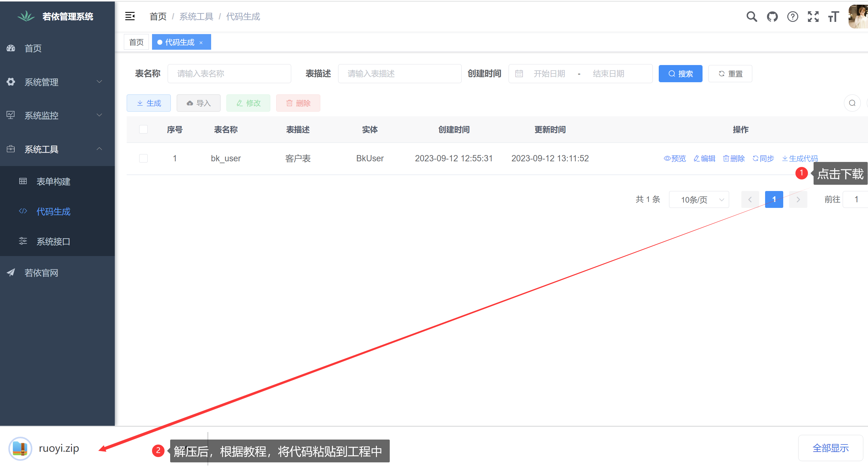Click the 开始日期 date field
Screen dimensions: 868x468
coord(549,73)
